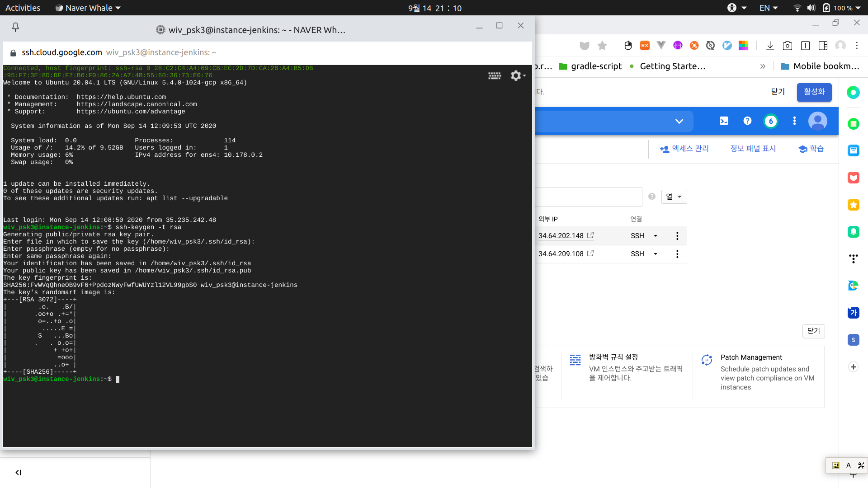Expand SSH dropdown for 34.64.202.148
Image resolution: width=868 pixels, height=488 pixels.
pyautogui.click(x=656, y=236)
